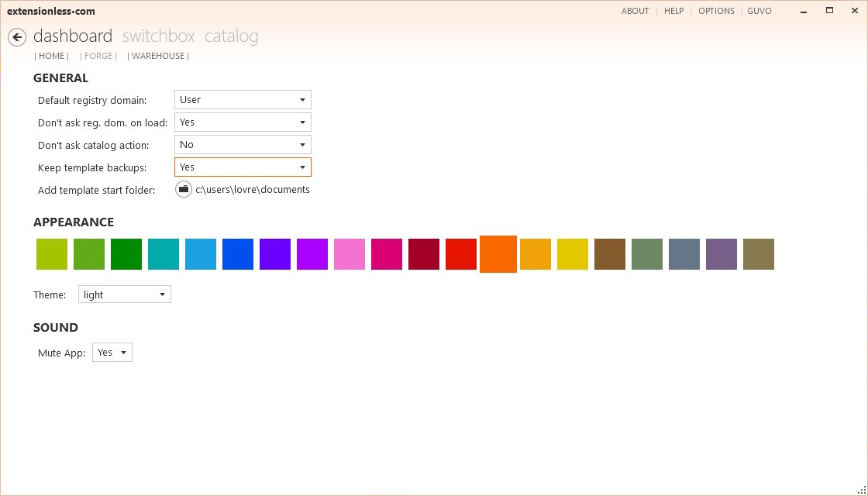
Task: Open the OPTIONS menu
Action: coord(716,11)
